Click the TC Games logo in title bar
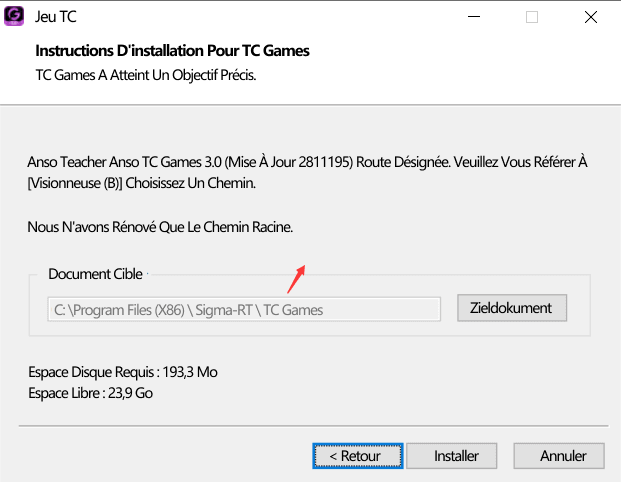 (x=16, y=16)
